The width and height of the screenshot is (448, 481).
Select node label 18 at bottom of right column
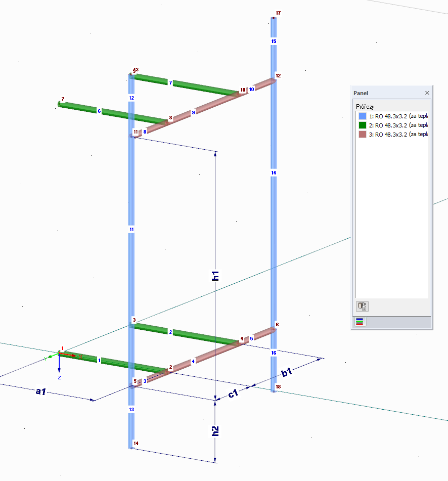click(278, 386)
